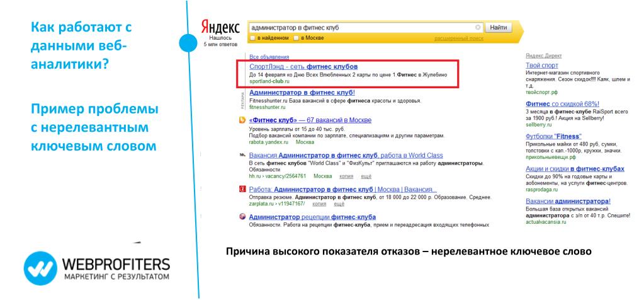Click the WEBPROFITERS brand name text
This screenshot has height=300, width=644.
(x=116, y=263)
